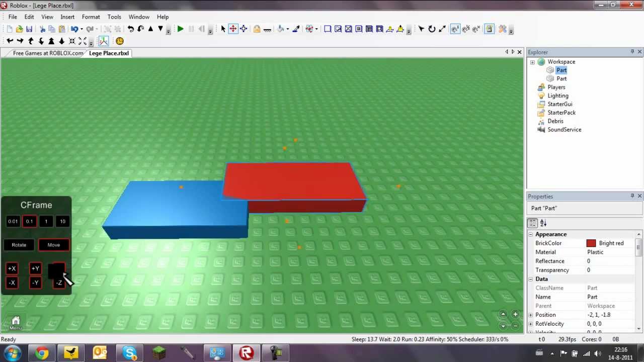
Task: Switch to Lege Place.rbxl tab
Action: pyautogui.click(x=109, y=53)
